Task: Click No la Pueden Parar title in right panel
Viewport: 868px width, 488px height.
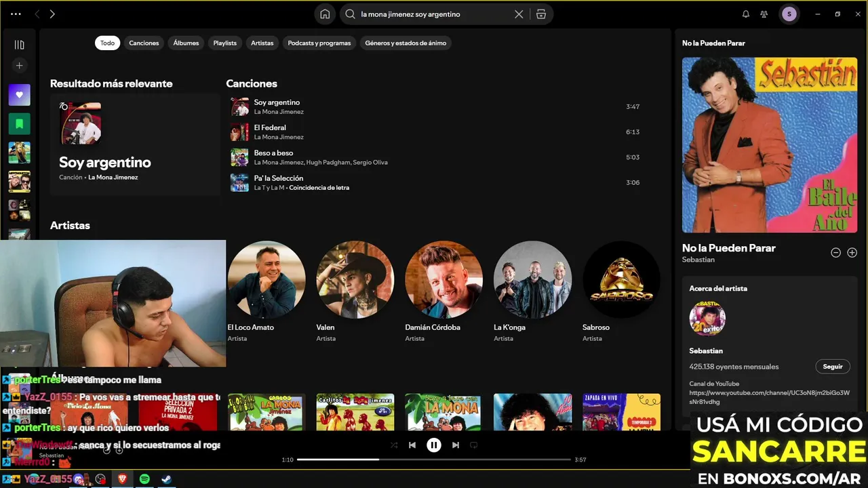Action: click(x=729, y=248)
